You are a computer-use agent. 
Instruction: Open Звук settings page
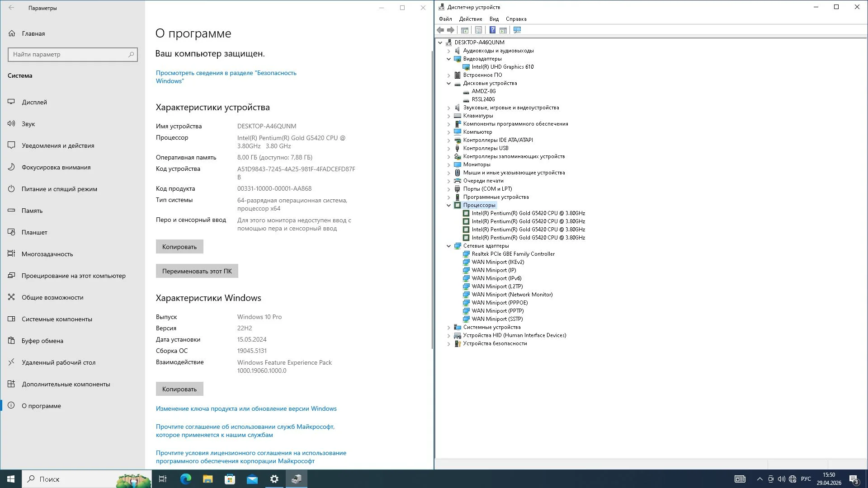click(72, 124)
